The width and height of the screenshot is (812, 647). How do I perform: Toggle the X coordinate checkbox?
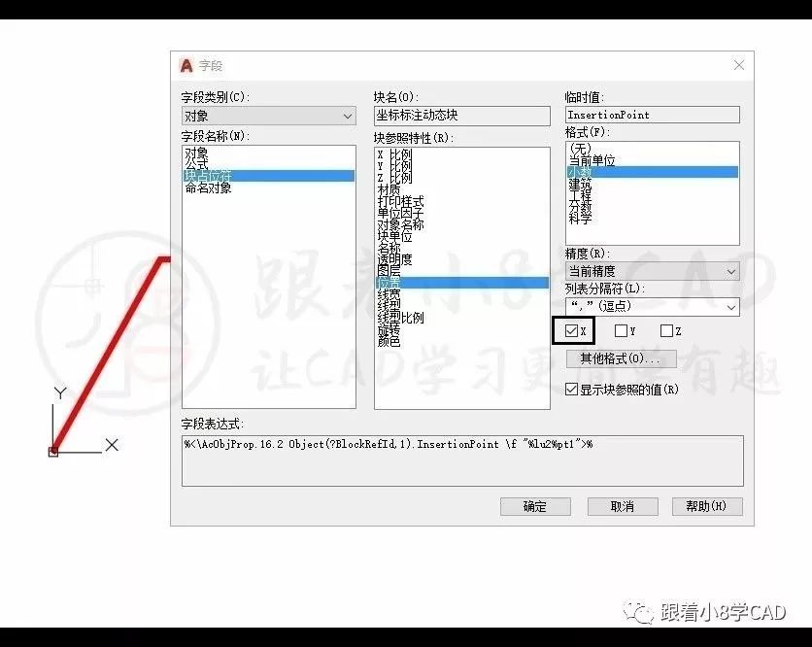571,330
